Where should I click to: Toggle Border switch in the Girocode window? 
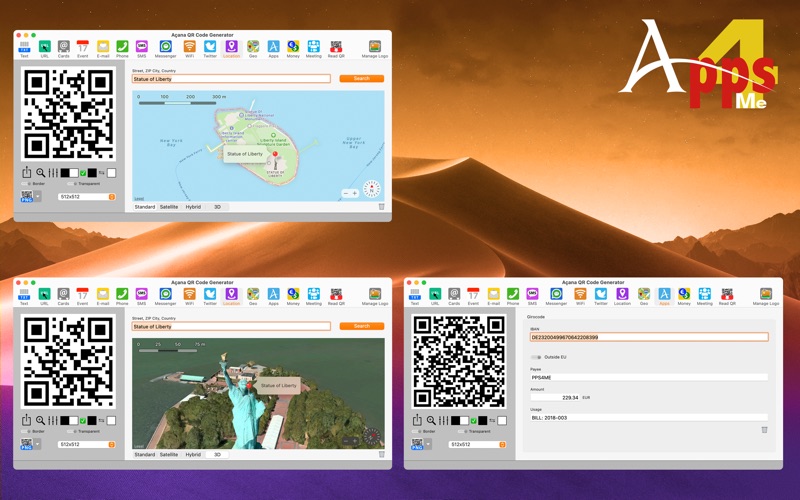416,431
